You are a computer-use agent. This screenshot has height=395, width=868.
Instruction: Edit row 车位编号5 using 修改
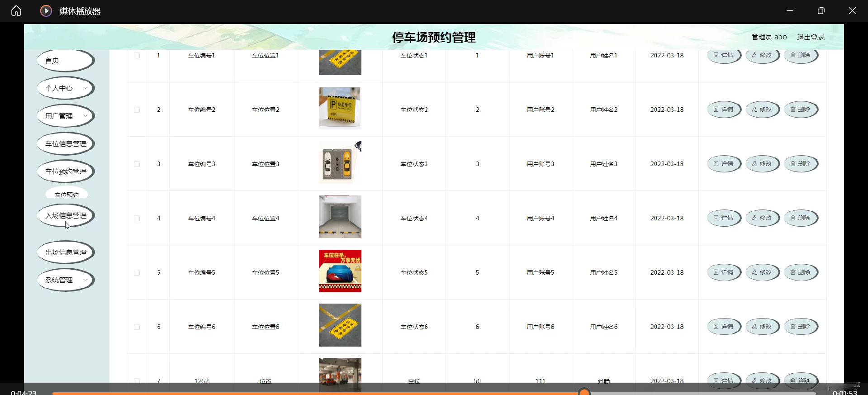click(x=762, y=272)
